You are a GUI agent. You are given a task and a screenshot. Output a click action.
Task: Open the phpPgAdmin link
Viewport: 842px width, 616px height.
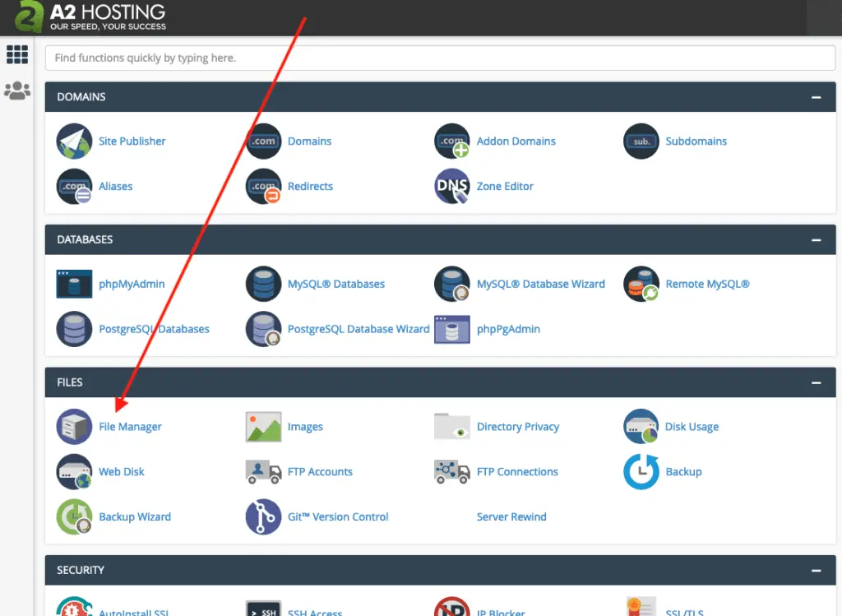[508, 329]
